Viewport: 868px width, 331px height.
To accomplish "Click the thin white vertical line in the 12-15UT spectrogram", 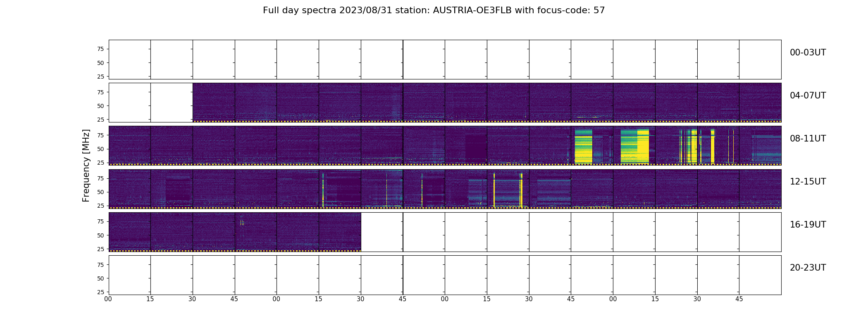I will 386,189.
